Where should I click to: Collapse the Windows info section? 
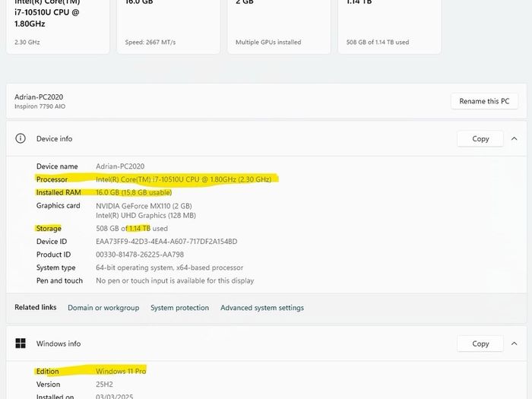(x=514, y=344)
